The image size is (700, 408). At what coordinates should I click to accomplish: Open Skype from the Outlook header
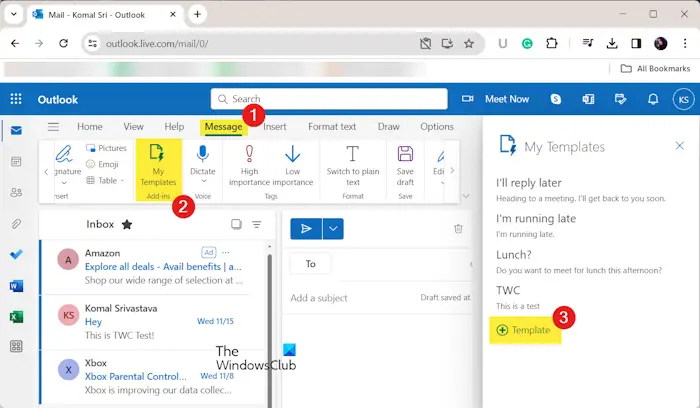[x=556, y=99]
